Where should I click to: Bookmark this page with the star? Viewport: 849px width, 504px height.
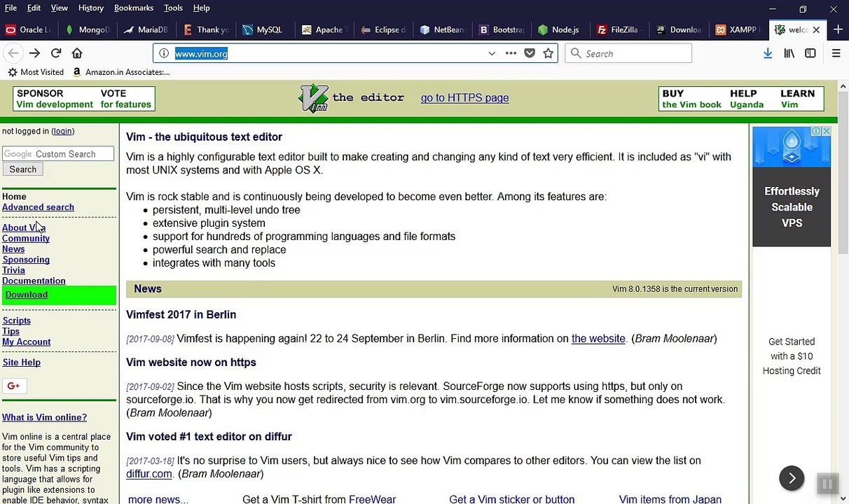[548, 53]
